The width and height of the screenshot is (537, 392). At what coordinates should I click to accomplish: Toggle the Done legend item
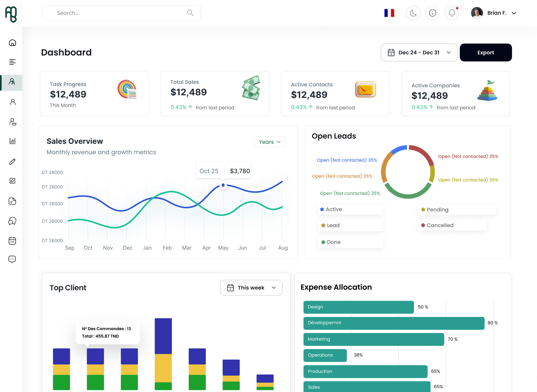click(x=350, y=242)
